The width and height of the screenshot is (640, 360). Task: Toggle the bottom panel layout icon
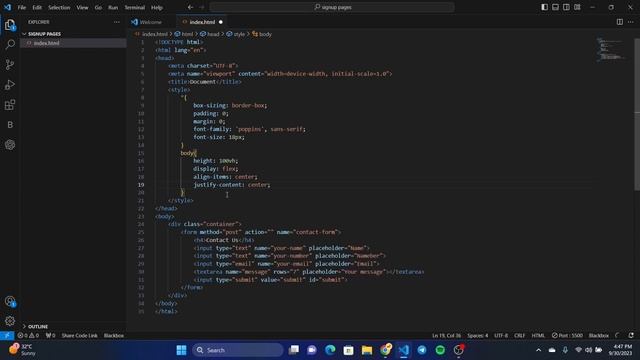[556, 7]
